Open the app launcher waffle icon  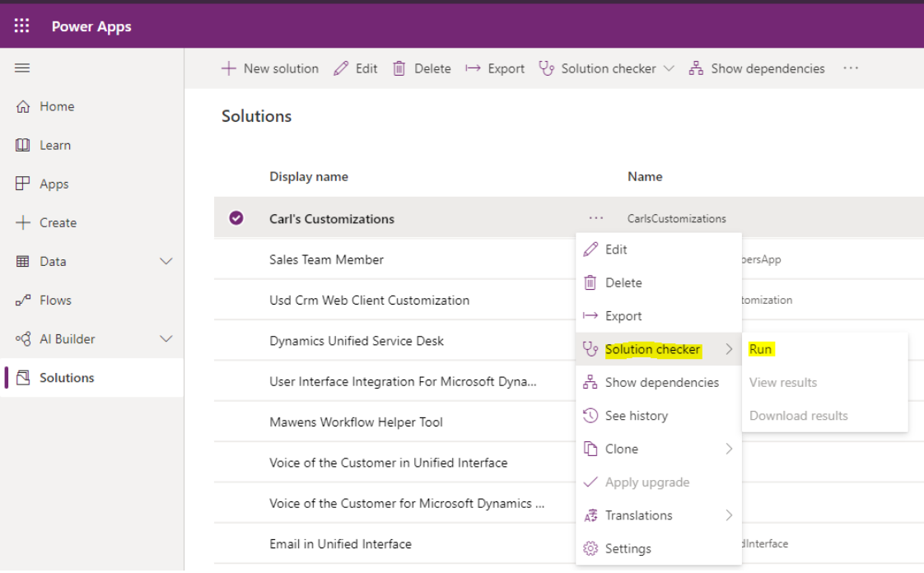22,26
